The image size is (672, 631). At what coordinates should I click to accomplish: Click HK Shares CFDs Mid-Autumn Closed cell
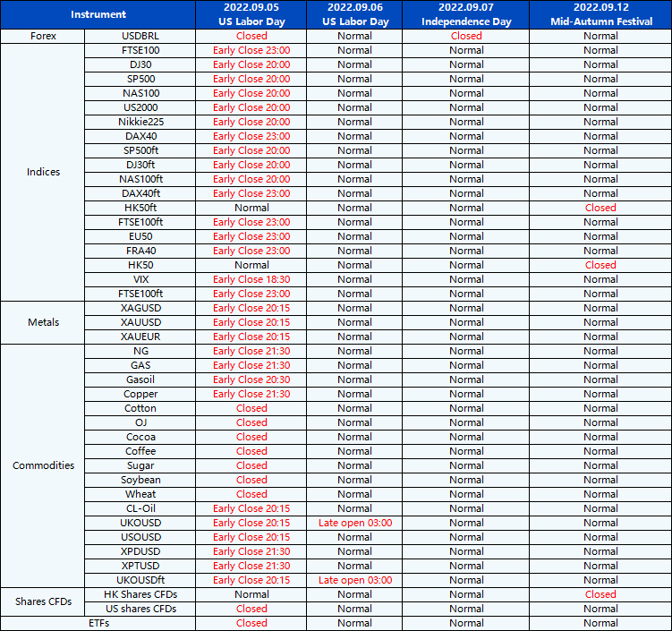coord(600,594)
